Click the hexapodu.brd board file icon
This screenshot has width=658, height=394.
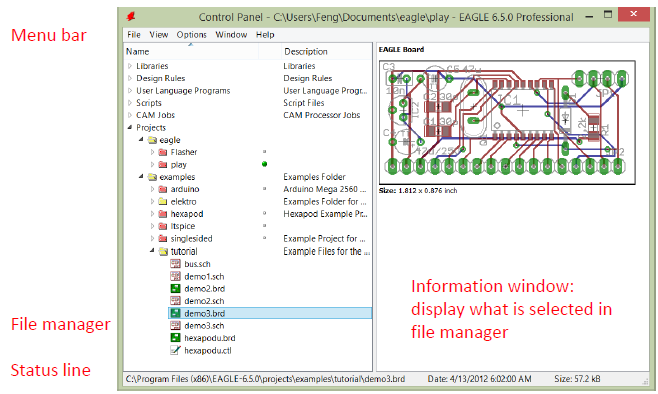175,337
